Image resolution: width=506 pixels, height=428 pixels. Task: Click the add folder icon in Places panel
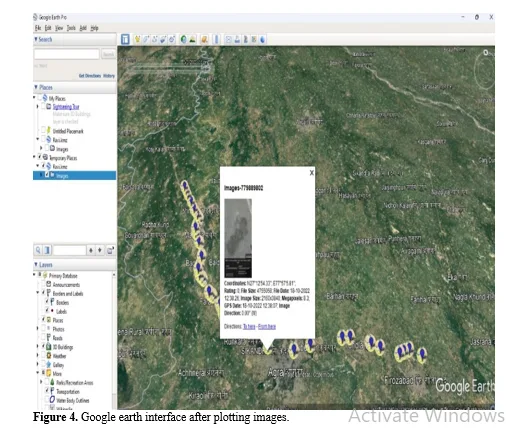tap(110, 250)
